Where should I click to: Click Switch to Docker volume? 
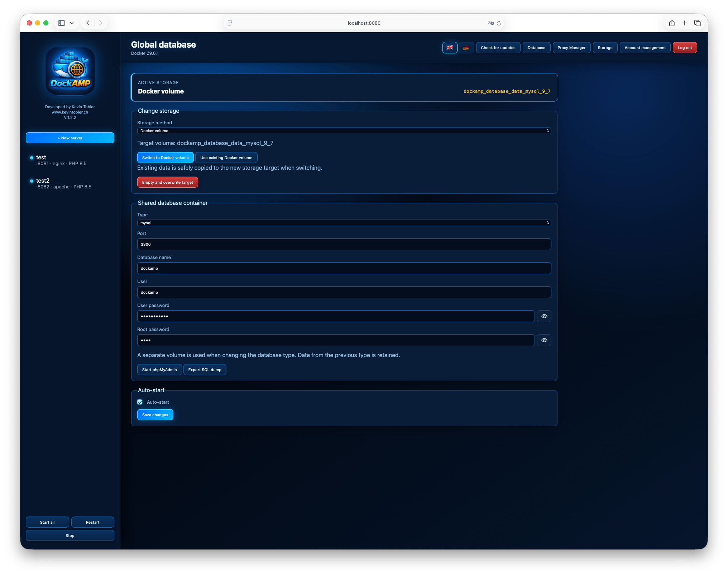[165, 158]
